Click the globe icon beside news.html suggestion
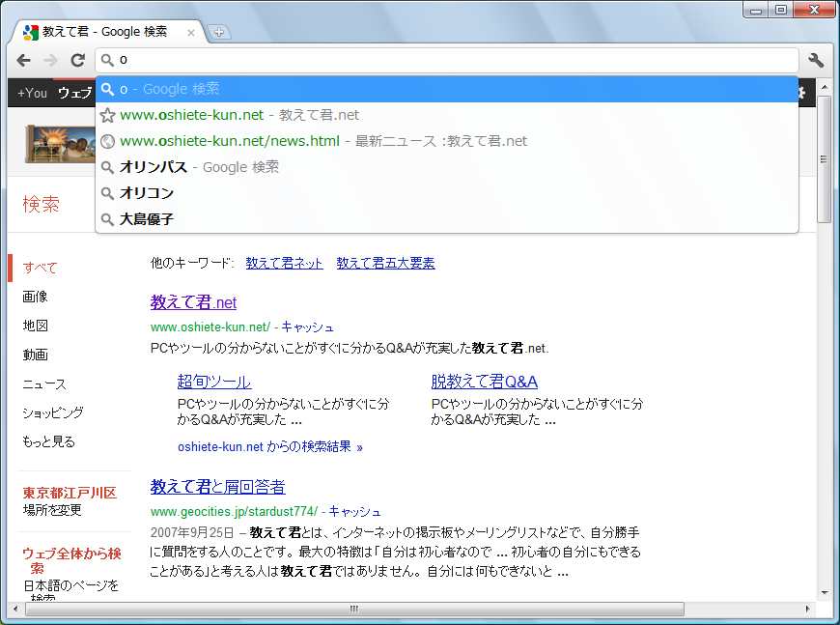The width and height of the screenshot is (840, 625). click(108, 141)
